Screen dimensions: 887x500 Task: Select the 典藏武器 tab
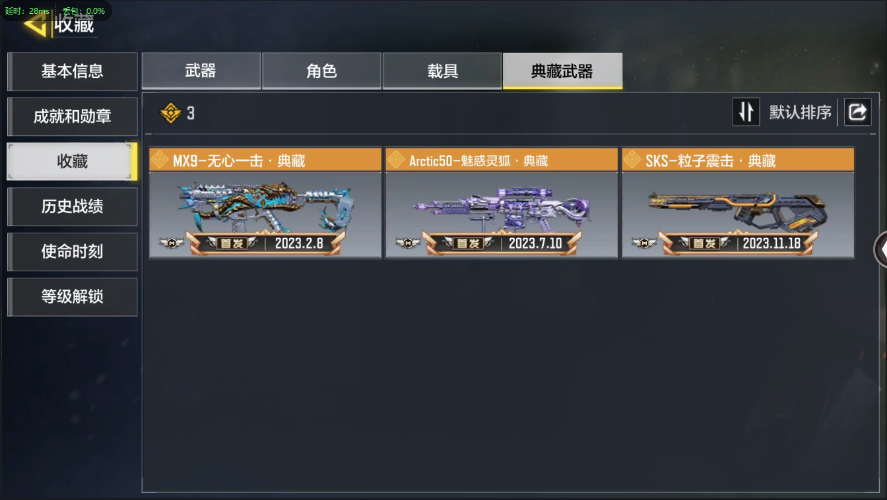(562, 71)
